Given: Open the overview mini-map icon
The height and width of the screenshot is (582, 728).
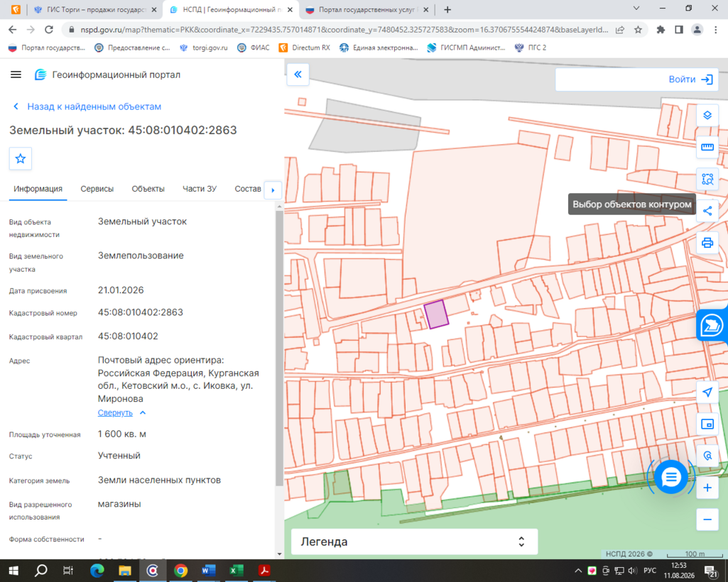Looking at the screenshot, I should pyautogui.click(x=707, y=424).
